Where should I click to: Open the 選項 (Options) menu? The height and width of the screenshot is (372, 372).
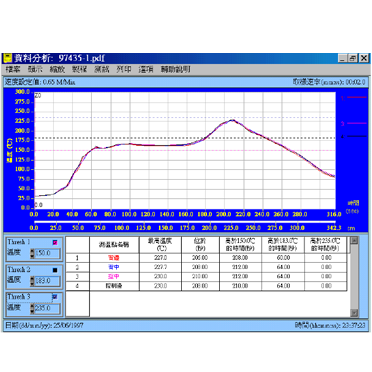146,69
